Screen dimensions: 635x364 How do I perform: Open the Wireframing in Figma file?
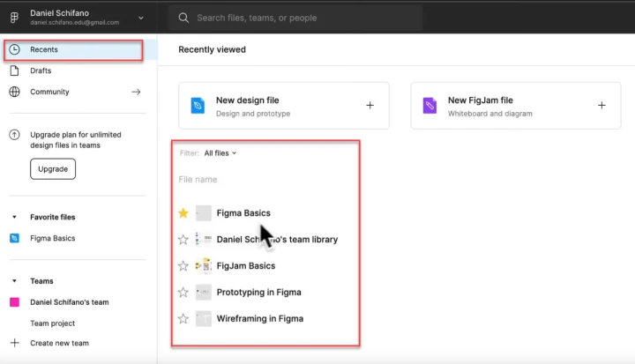260,319
